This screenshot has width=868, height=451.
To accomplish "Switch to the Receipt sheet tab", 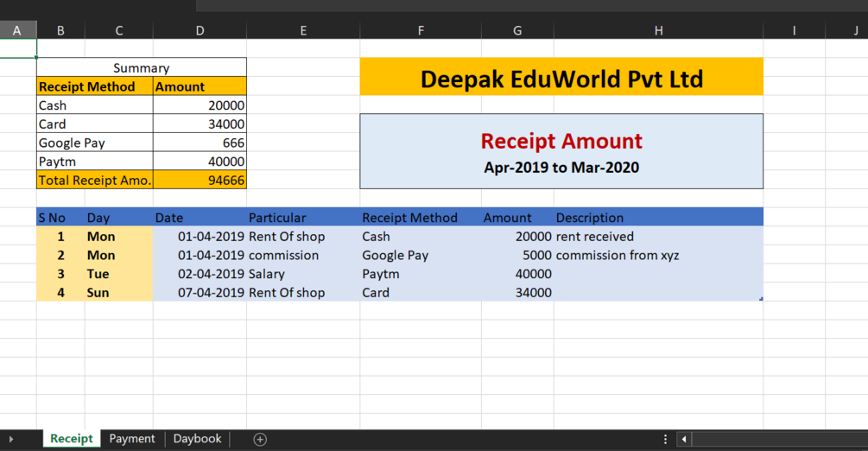I will click(x=72, y=439).
